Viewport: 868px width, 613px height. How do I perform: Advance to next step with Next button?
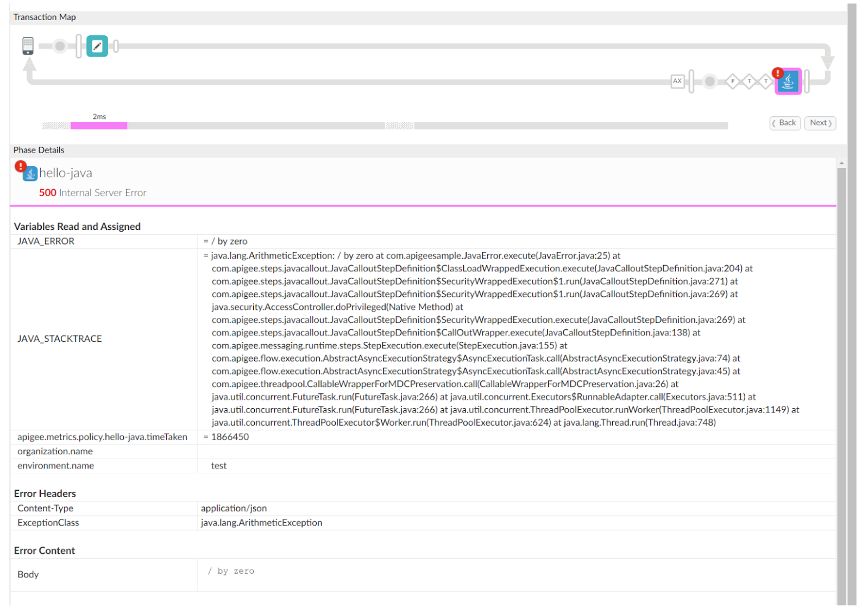820,123
